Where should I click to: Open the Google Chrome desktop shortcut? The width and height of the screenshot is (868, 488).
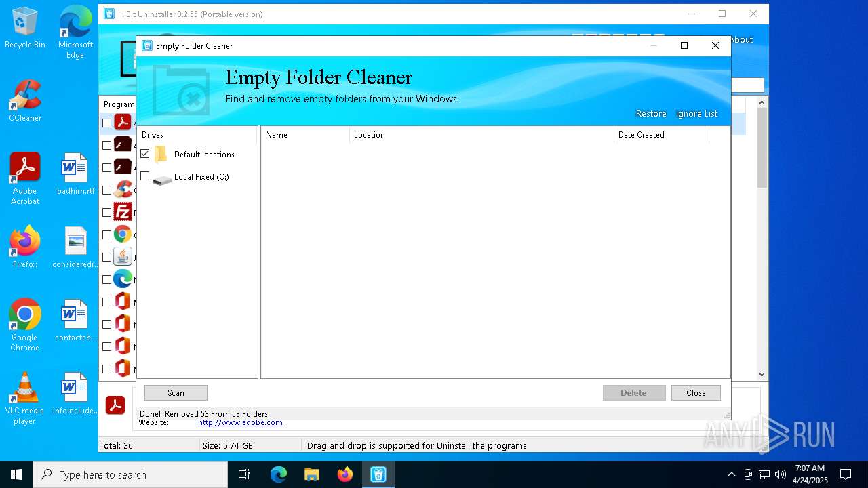point(25,325)
